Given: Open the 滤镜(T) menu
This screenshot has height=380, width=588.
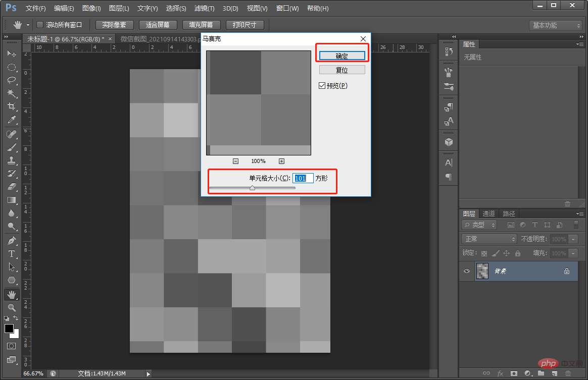Looking at the screenshot, I should (x=205, y=8).
